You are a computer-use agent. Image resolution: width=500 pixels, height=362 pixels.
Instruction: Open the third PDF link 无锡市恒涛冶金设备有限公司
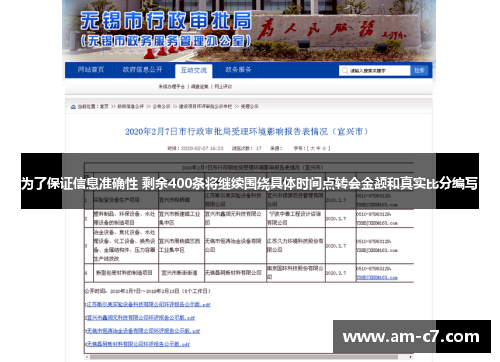[x=143, y=331]
